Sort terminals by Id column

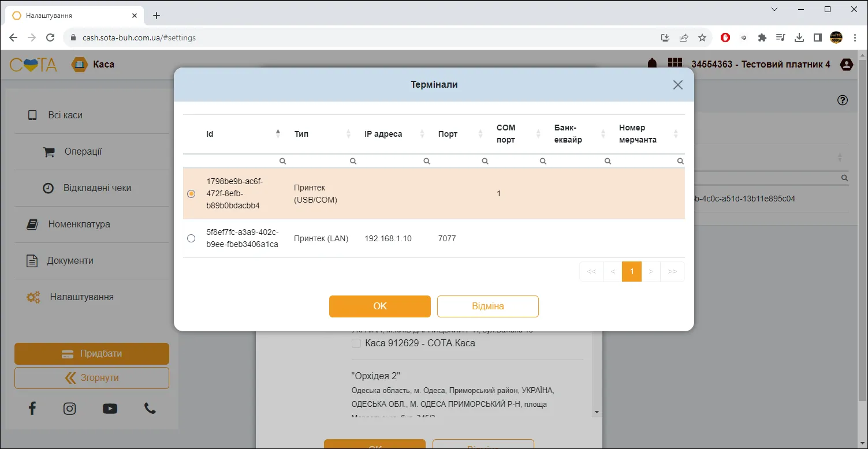pyautogui.click(x=278, y=134)
